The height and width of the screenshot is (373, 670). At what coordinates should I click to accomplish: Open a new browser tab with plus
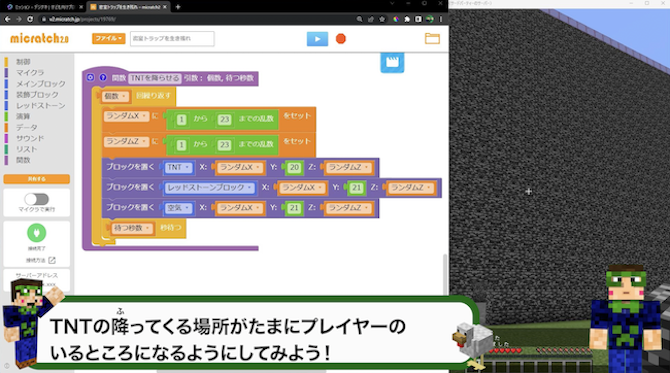point(178,7)
